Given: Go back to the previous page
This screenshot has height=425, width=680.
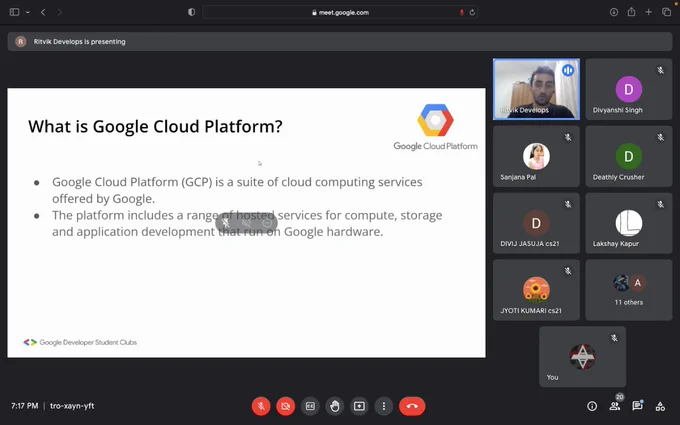Looking at the screenshot, I should (43, 12).
